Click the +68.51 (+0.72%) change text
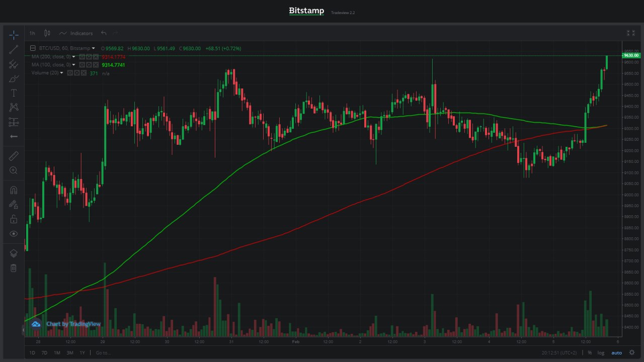The height and width of the screenshot is (362, 644). (x=223, y=48)
